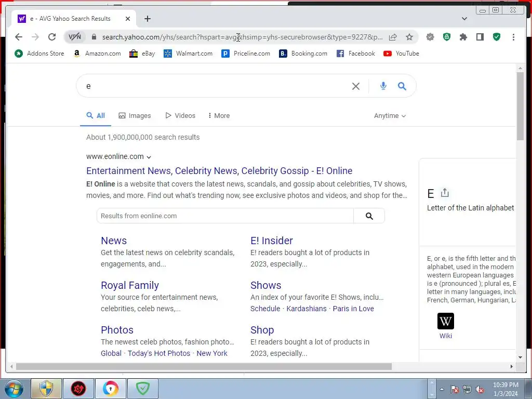
Task: Click the forward navigation arrow
Action: pos(35,37)
